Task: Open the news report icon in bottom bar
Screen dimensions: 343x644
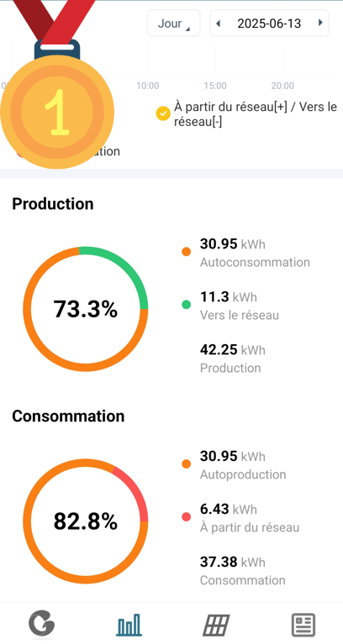Action: pos(303,625)
